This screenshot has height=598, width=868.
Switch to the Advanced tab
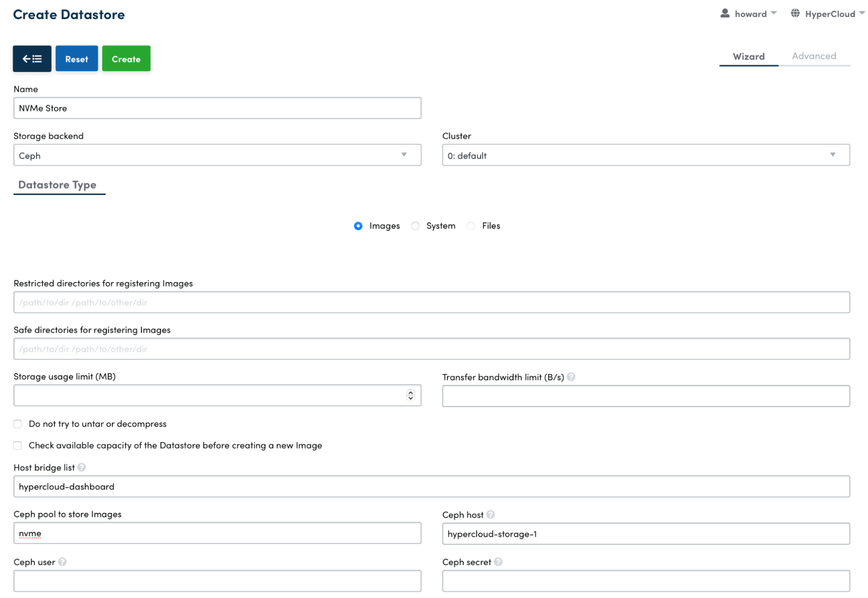(x=814, y=56)
